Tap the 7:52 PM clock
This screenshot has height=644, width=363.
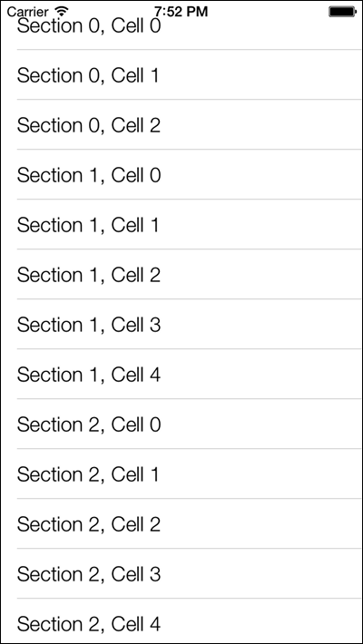click(x=181, y=12)
